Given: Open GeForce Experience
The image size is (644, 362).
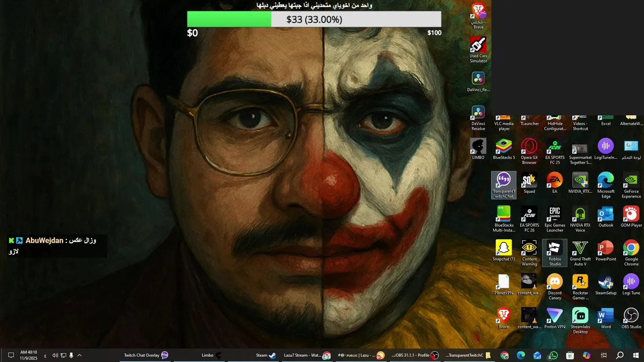Looking at the screenshot, I should [x=631, y=186].
